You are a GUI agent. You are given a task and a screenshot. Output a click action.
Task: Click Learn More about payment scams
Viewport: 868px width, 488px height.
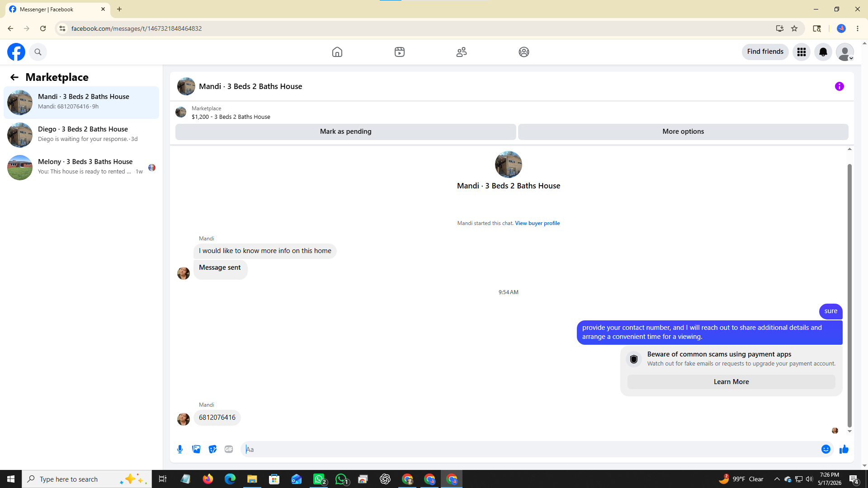(731, 382)
